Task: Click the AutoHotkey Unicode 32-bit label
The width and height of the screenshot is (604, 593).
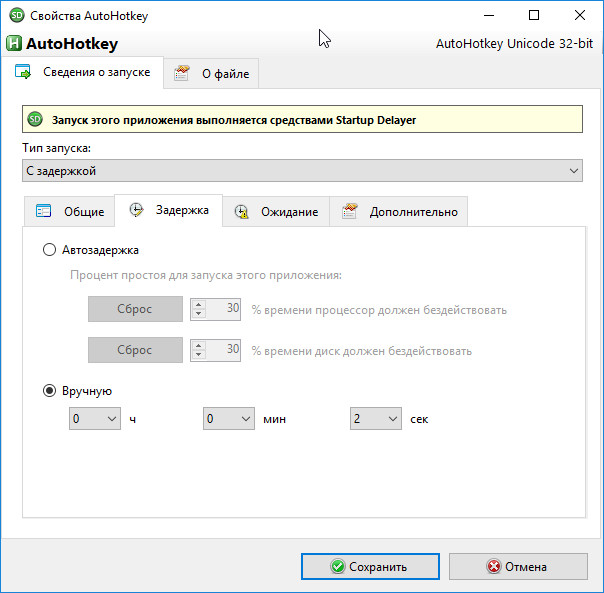Action: click(514, 44)
